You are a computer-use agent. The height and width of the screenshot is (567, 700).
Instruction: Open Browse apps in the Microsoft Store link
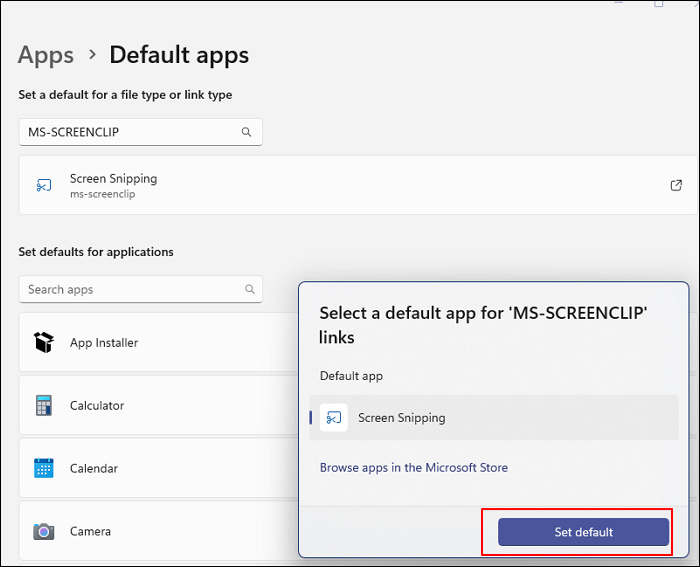(x=413, y=467)
